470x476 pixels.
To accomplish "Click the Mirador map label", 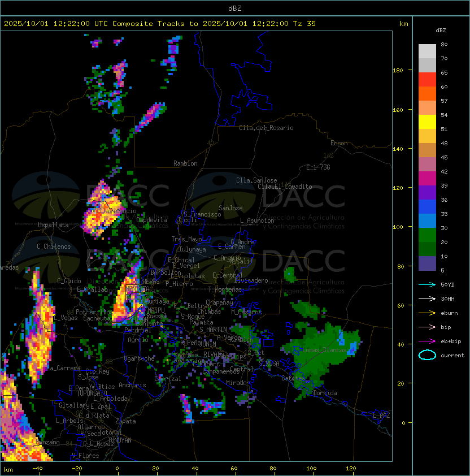I will click(x=238, y=383).
